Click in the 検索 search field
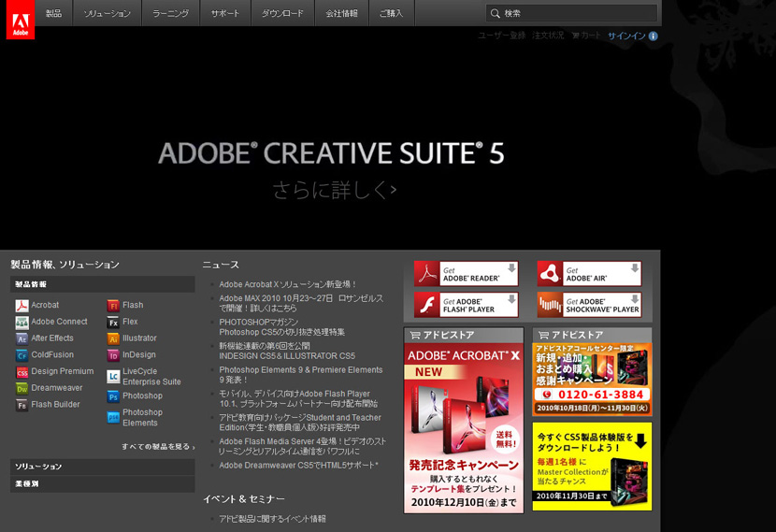This screenshot has width=776, height=532. pos(571,13)
